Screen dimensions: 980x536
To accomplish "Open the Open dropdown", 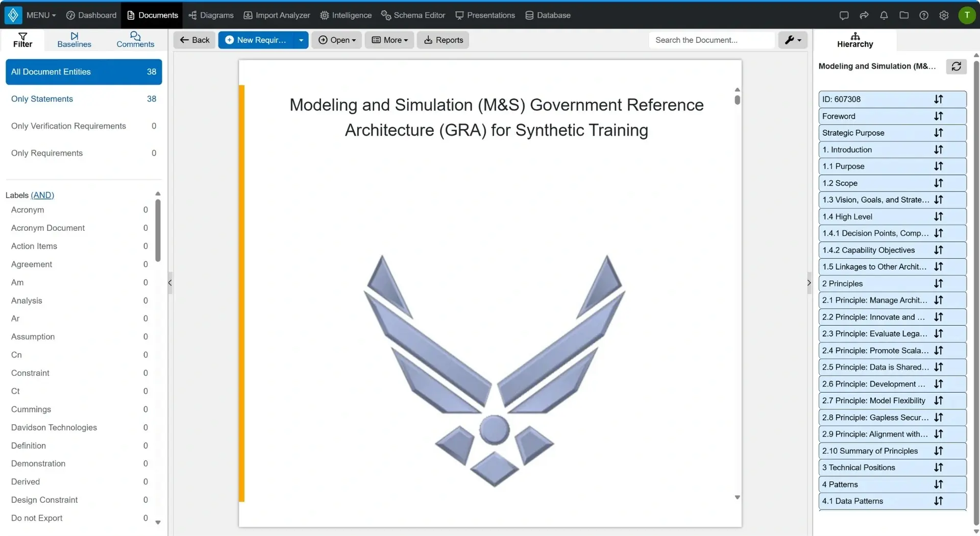I will pos(337,40).
